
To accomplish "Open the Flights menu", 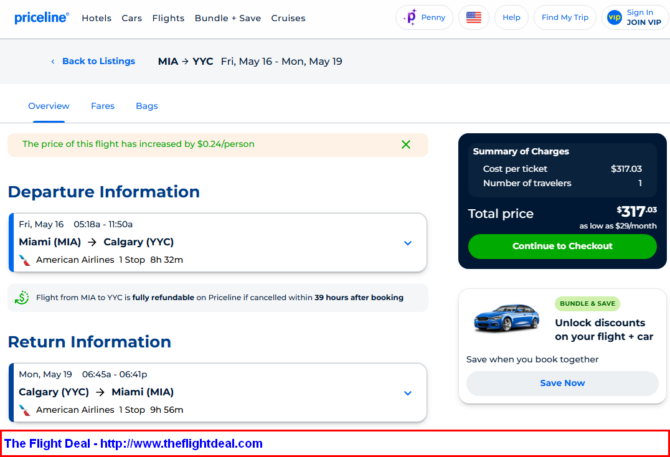I will pos(168,18).
